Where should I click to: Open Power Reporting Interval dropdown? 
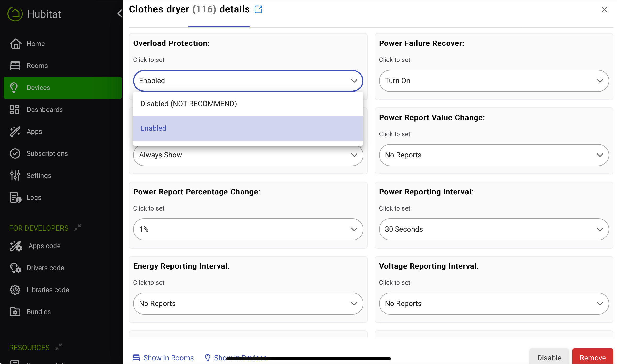coord(494,229)
